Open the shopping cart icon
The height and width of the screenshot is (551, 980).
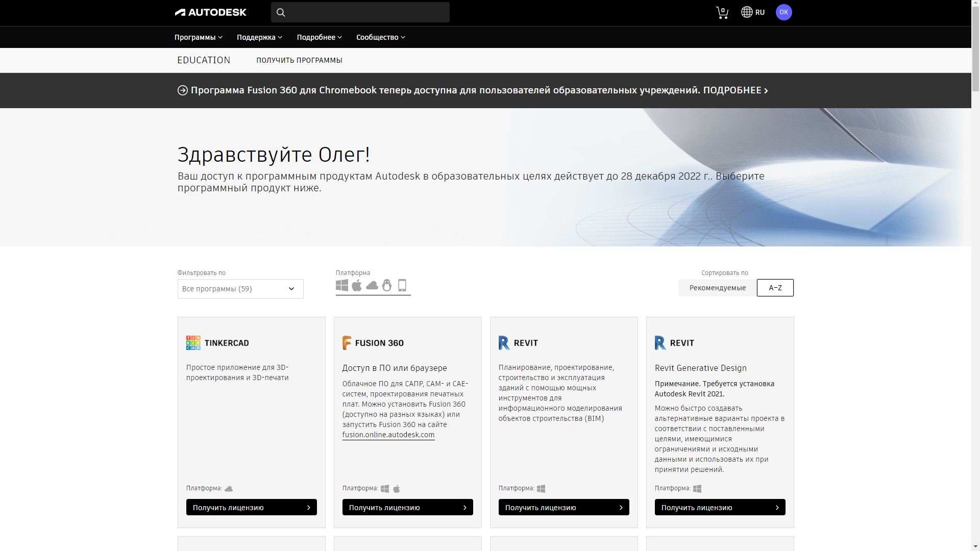coord(722,12)
